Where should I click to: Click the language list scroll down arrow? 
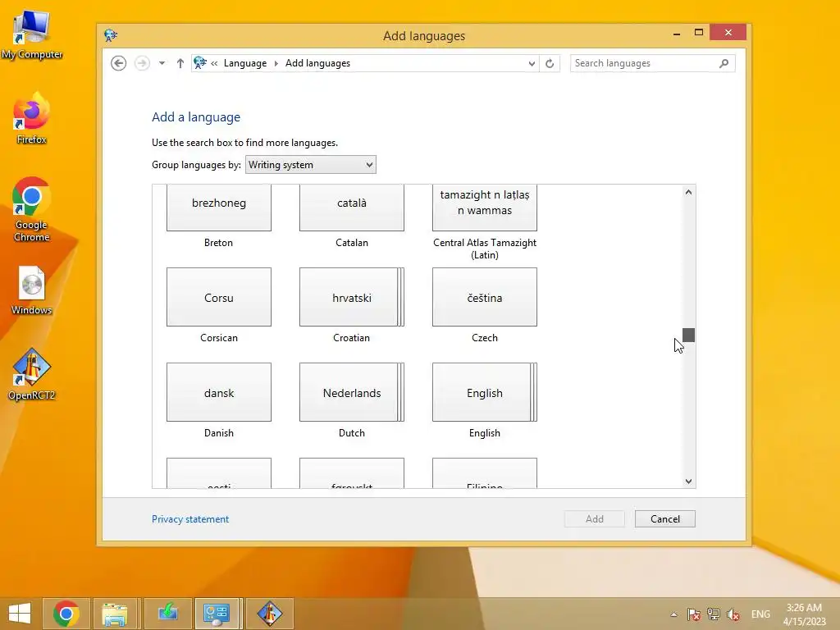coord(688,481)
